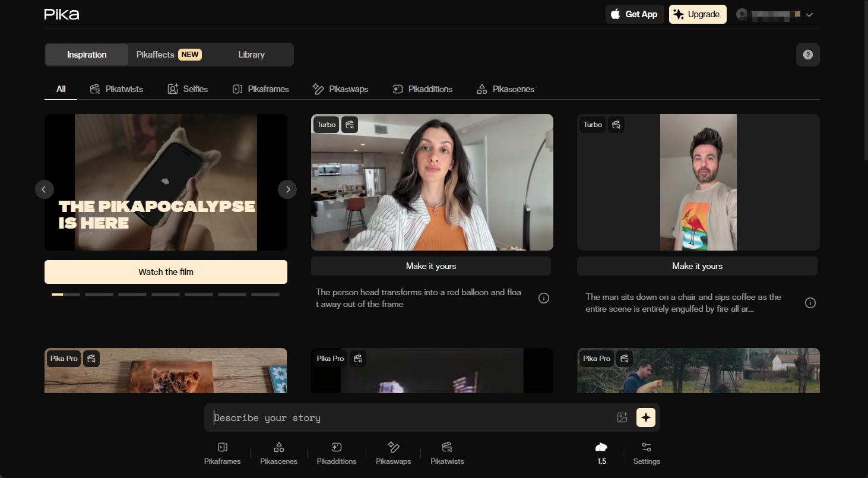Screen dimensions: 868x478
Task: Click Turbo badge on man video
Action: 593,125
